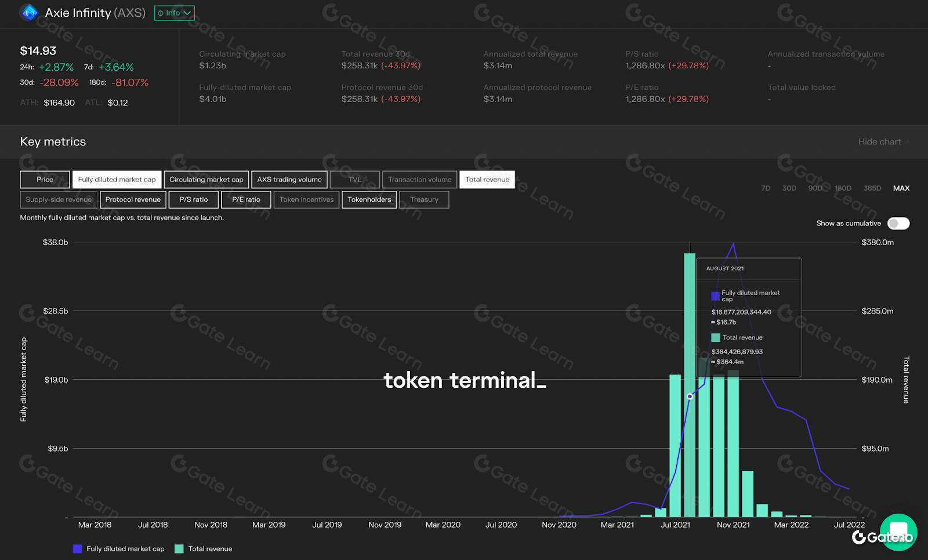
Task: Click the P/E ratio metric button
Action: [x=246, y=199]
